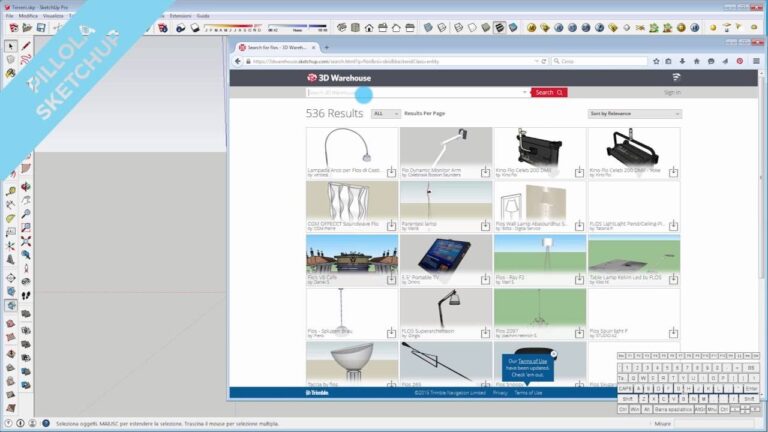Image resolution: width=768 pixels, height=432 pixels.
Task: Select the 'Search for flos' browser tab
Action: [x=277, y=48]
